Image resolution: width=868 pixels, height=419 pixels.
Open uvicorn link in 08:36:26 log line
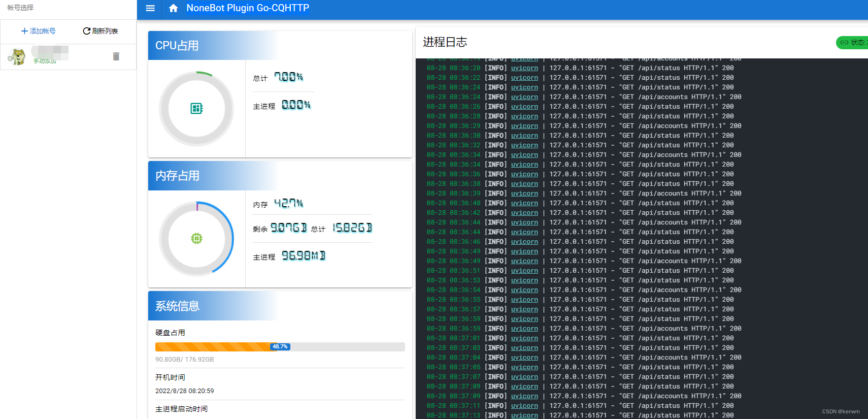524,107
